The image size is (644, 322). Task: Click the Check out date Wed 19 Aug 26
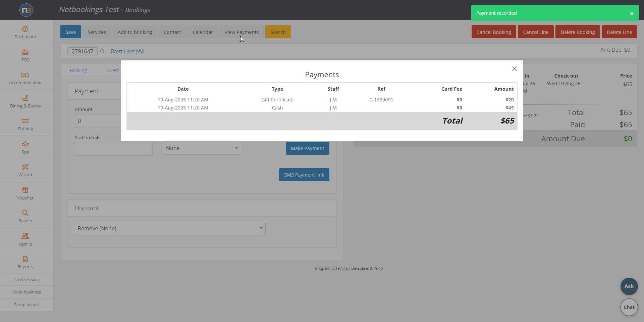[x=563, y=84]
